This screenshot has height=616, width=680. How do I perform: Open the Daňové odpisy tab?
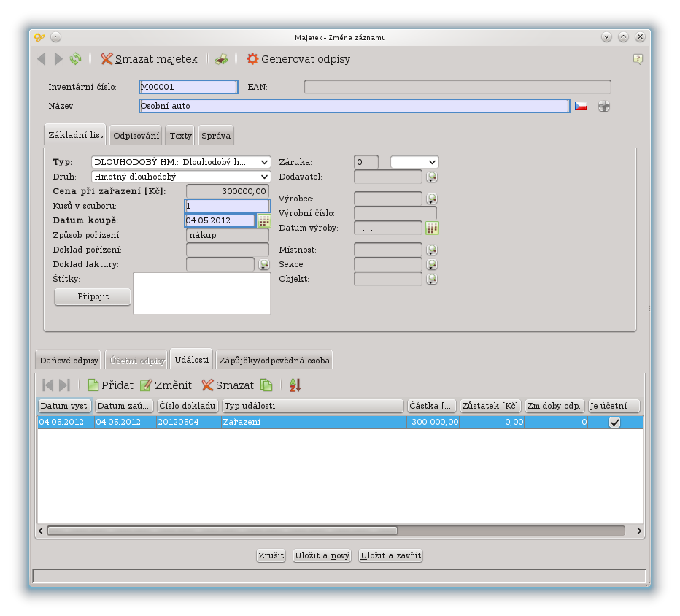[x=68, y=360]
